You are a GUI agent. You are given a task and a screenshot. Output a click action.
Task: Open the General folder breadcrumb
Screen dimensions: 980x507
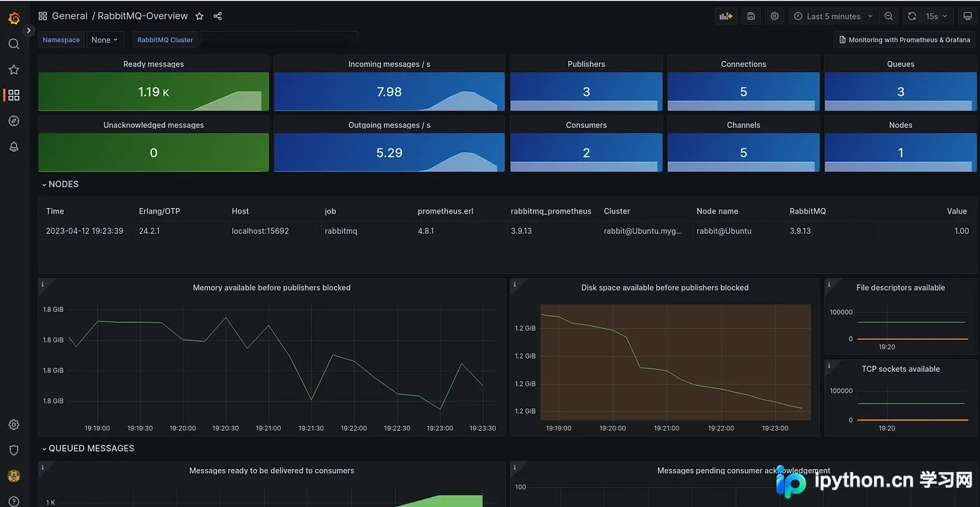(x=69, y=16)
